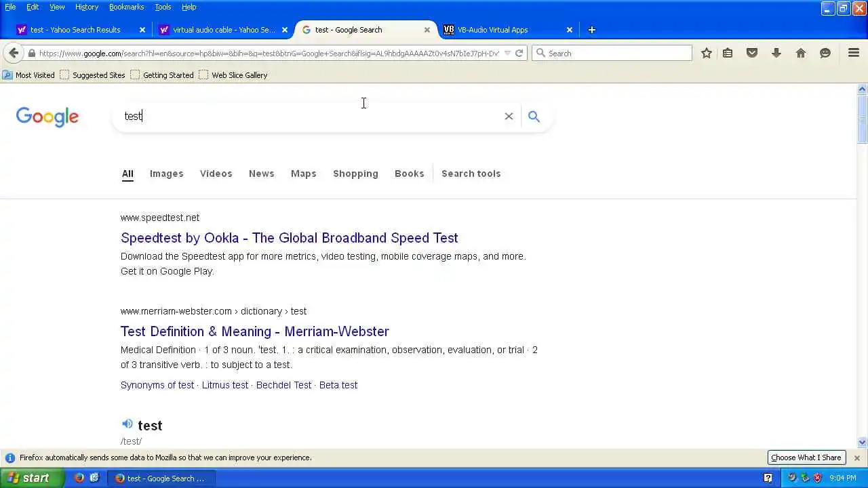
Task: Click the Google logo
Action: [x=47, y=117]
